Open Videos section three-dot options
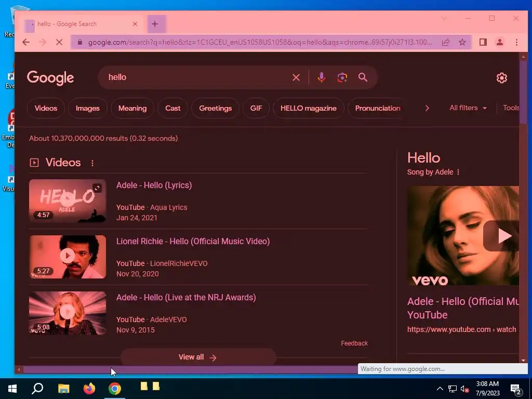The image size is (532, 399). [x=92, y=163]
